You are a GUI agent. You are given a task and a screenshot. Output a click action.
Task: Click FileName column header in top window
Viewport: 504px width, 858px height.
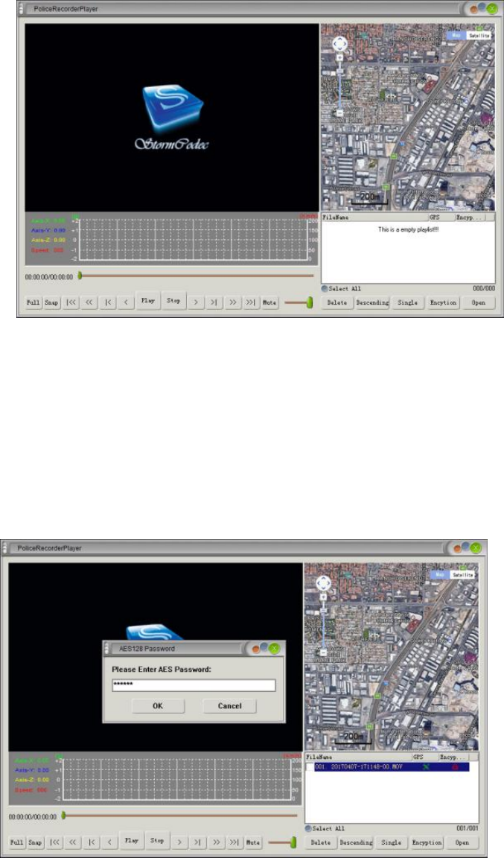tap(374, 217)
